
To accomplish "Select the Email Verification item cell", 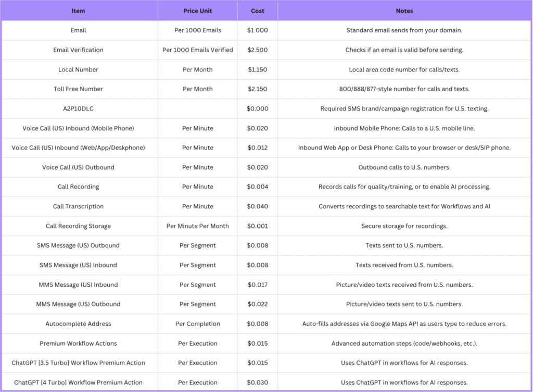I will (78, 50).
